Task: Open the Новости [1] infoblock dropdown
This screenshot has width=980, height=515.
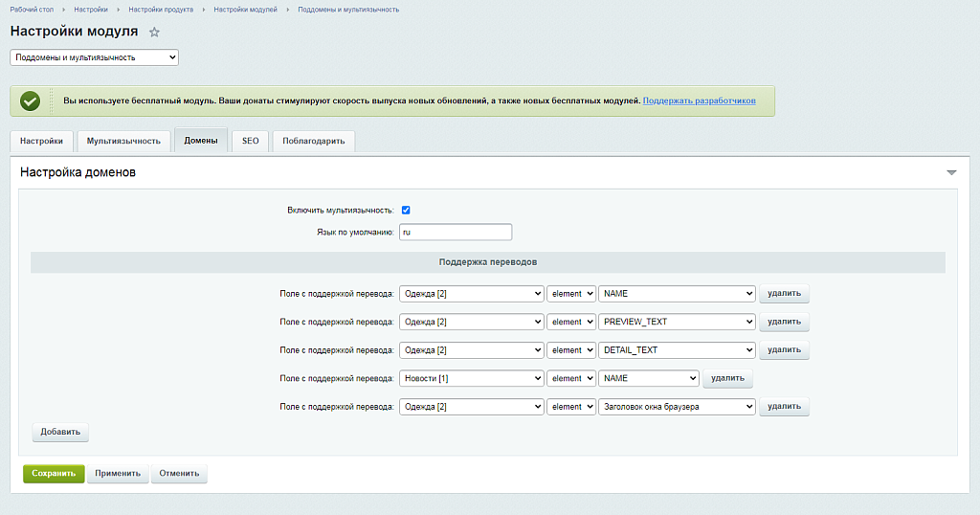Action: 471,378
